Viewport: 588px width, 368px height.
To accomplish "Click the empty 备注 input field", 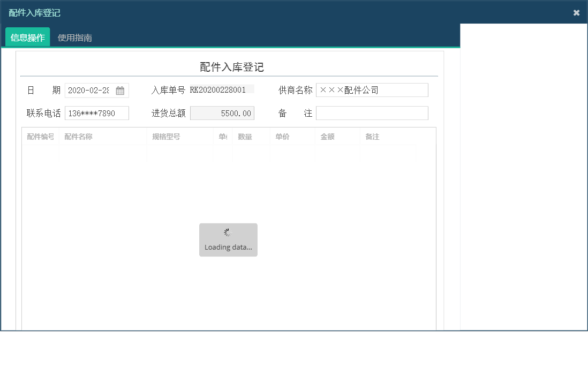I will pos(372,112).
